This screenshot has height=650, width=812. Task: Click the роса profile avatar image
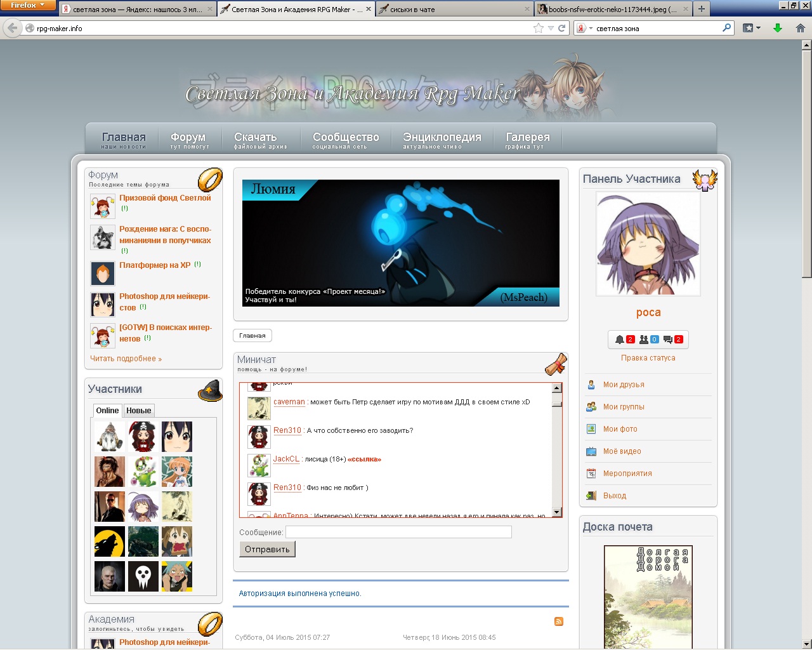(648, 244)
